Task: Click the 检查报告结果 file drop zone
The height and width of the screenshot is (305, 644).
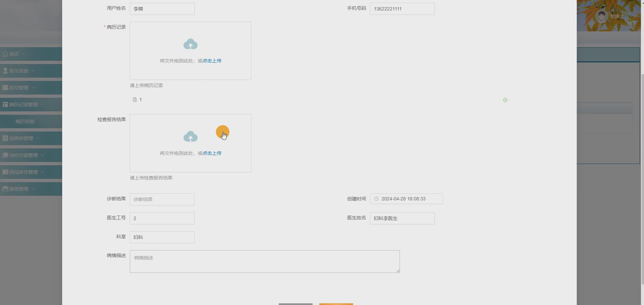Action: 191,143
